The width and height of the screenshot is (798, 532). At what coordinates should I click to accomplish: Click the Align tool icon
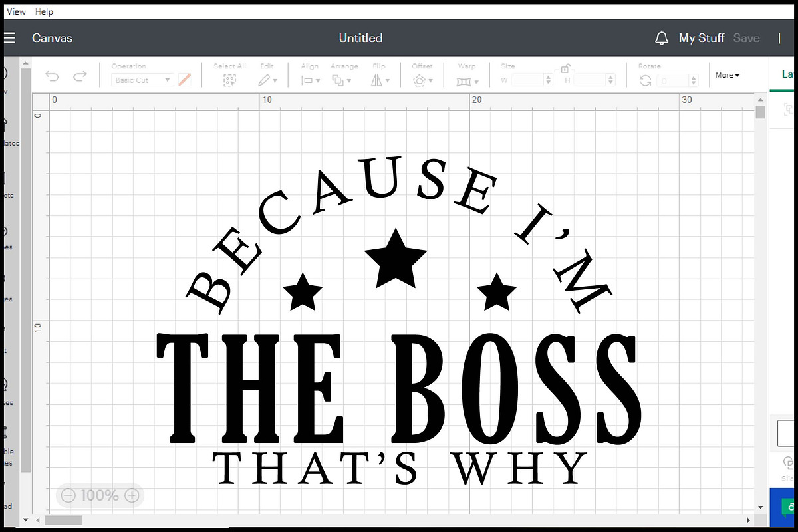point(307,80)
